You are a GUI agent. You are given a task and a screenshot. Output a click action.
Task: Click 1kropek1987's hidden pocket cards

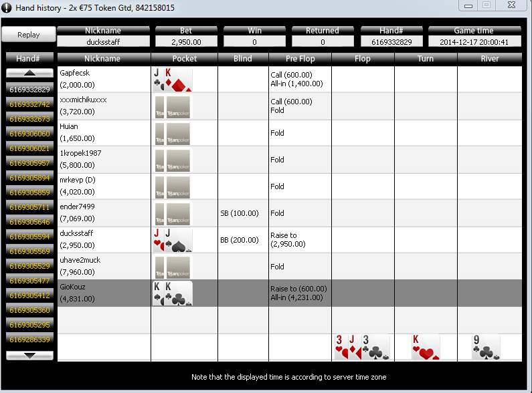(173, 160)
